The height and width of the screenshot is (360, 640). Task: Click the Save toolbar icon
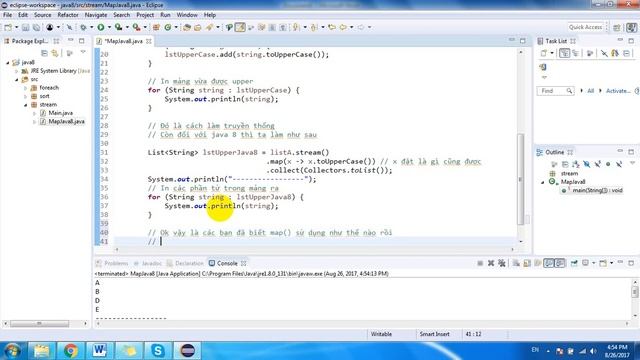click(26, 27)
